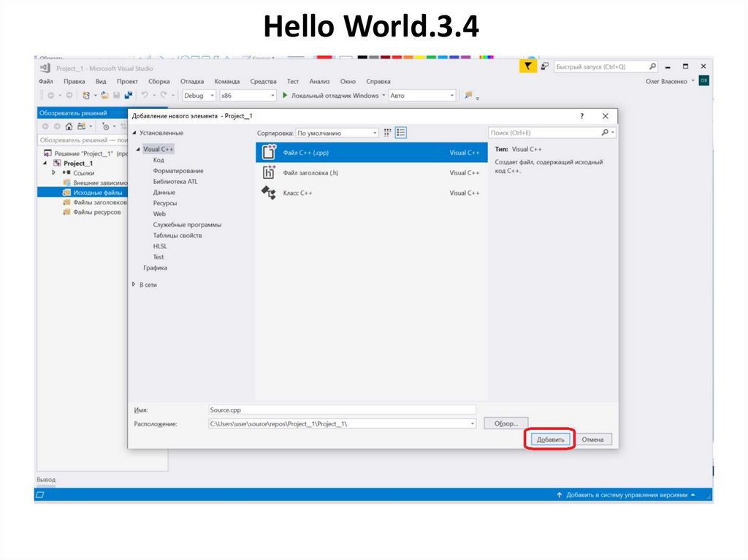Open the x86 platform dropdown

[248, 96]
